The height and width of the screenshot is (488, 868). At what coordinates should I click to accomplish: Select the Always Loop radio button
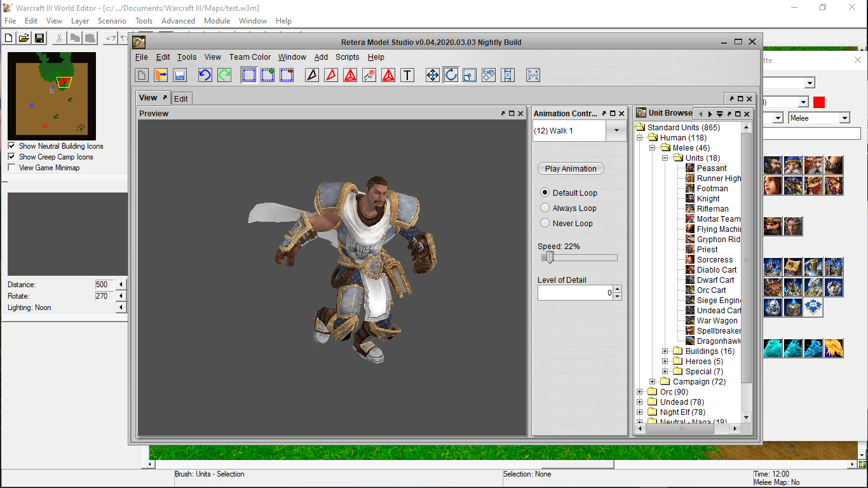(545, 208)
